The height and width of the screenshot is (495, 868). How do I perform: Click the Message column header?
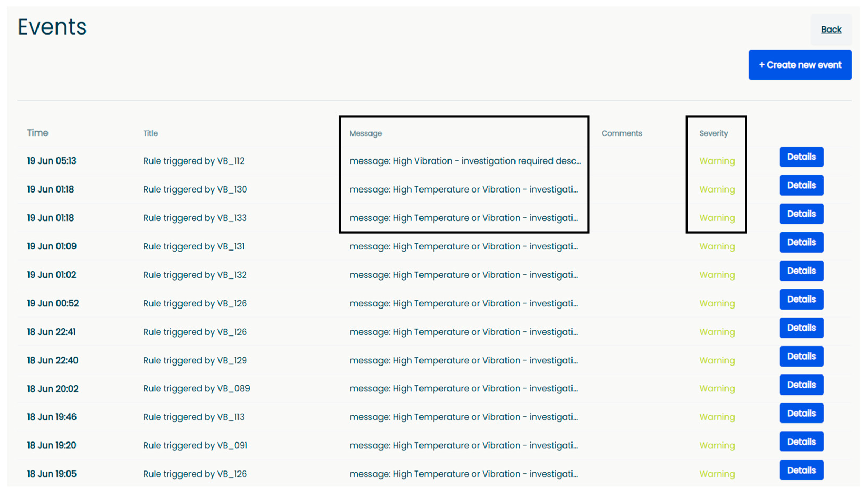366,133
